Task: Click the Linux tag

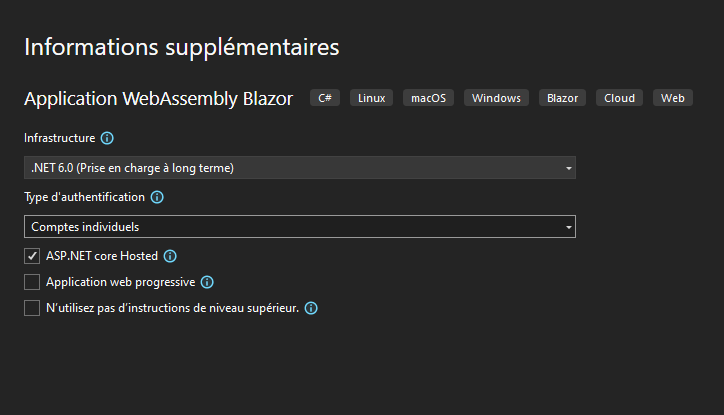Action: (371, 98)
